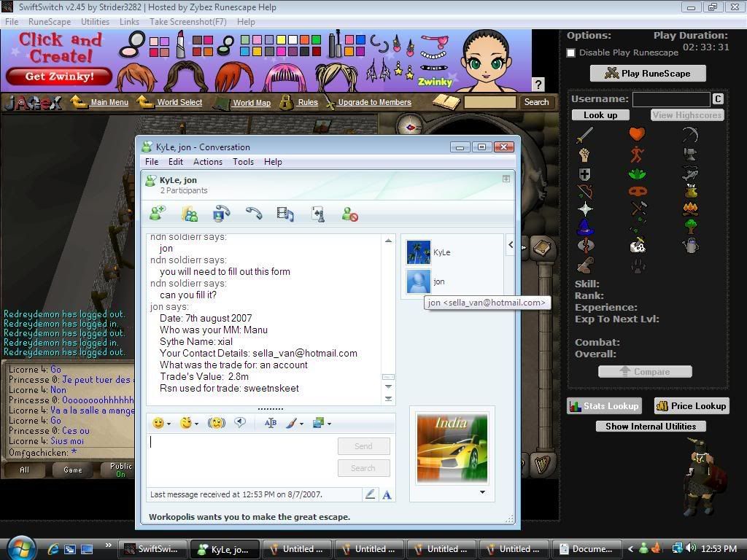Click the chat history scroll-to-bottom arrow
The image size is (747, 560).
(x=388, y=399)
